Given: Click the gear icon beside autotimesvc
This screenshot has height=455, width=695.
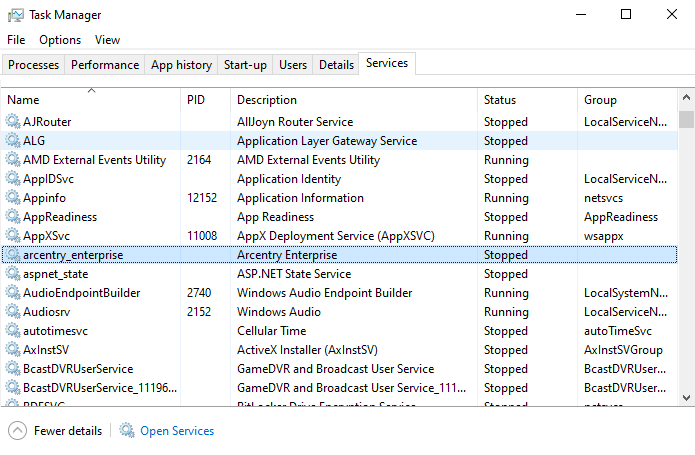Looking at the screenshot, I should 13,331.
